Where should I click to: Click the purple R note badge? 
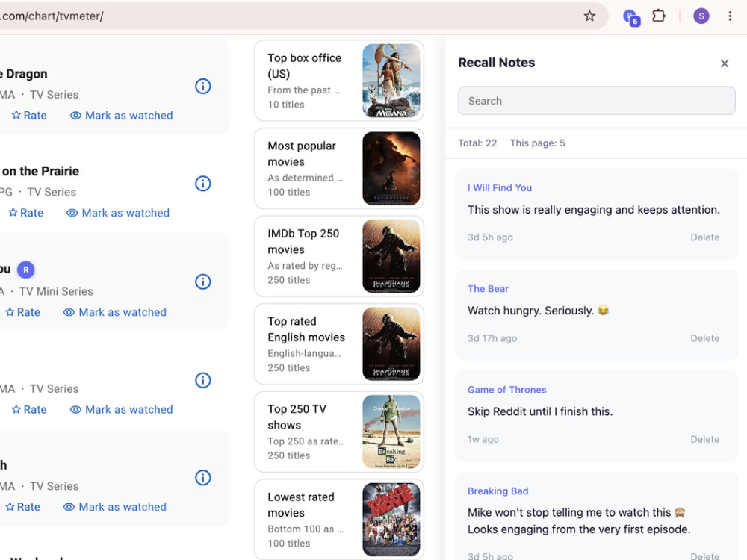(25, 270)
